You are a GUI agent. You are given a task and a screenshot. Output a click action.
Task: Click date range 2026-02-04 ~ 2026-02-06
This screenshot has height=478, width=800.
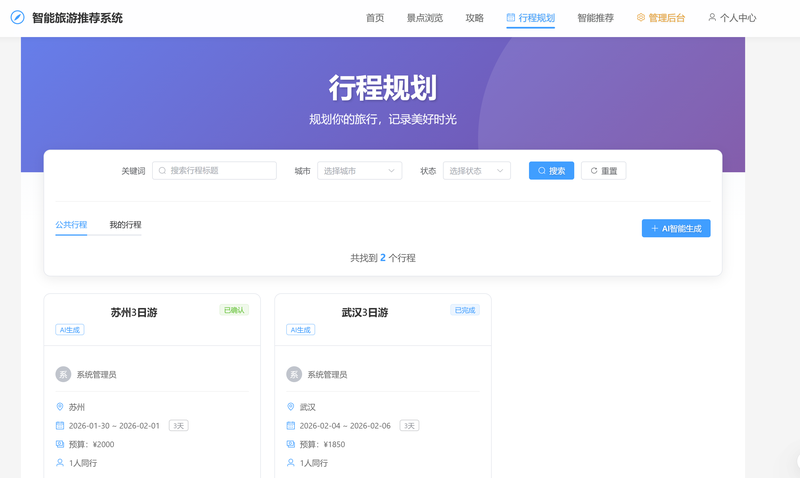[x=345, y=425]
